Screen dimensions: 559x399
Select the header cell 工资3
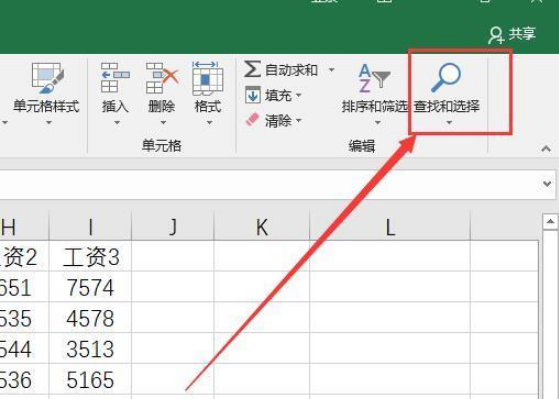[x=90, y=256]
